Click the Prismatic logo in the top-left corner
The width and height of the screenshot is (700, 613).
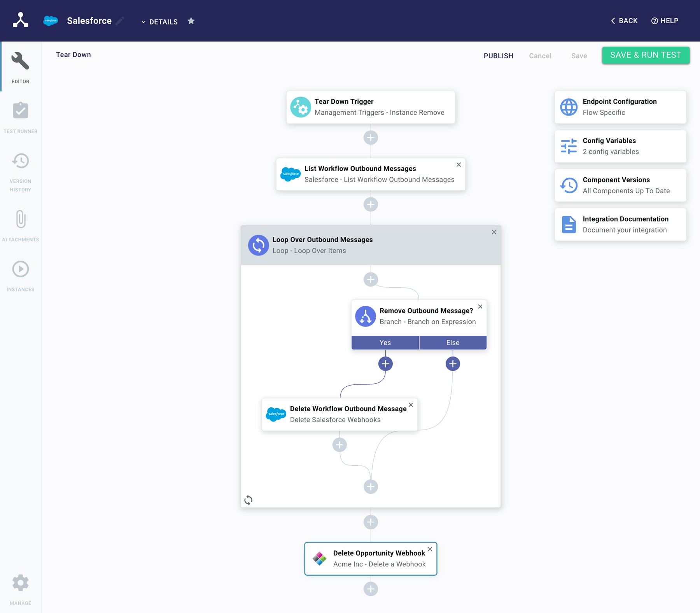(20, 20)
